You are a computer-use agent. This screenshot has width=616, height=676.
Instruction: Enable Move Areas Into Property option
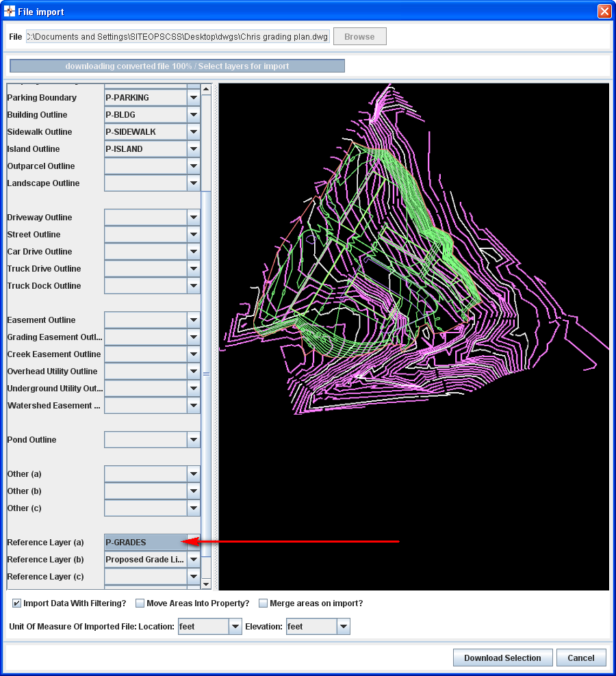coord(140,603)
